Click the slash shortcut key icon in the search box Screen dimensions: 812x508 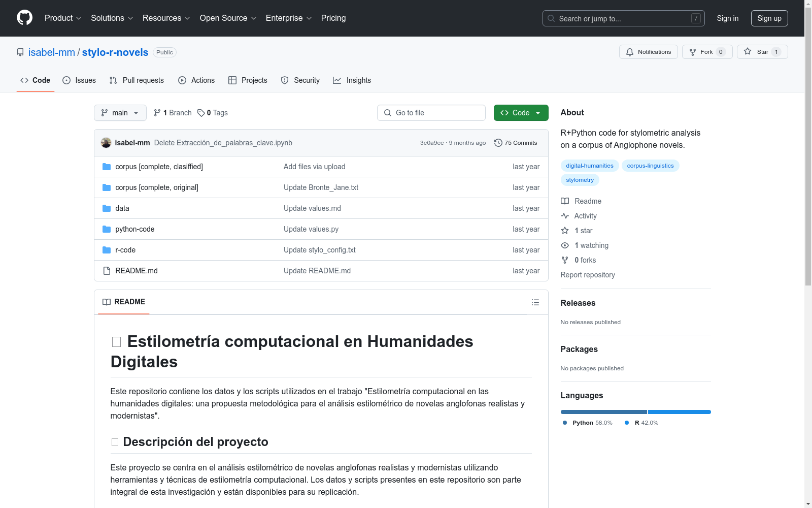click(x=696, y=18)
